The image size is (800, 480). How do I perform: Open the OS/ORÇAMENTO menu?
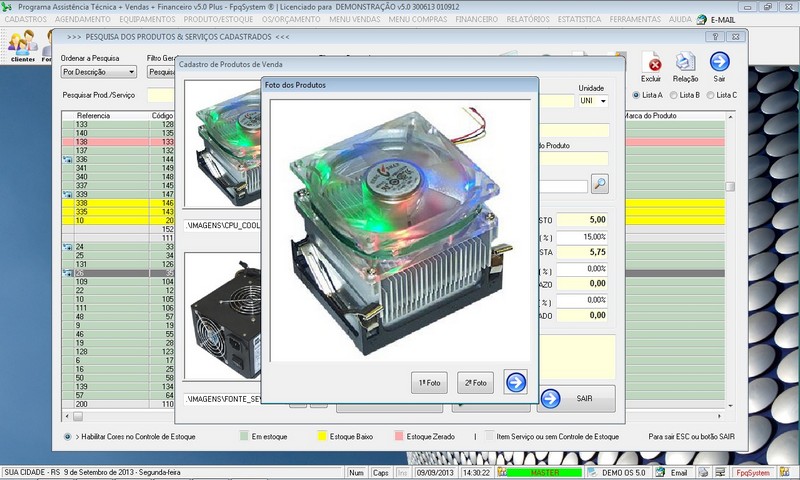[291, 19]
